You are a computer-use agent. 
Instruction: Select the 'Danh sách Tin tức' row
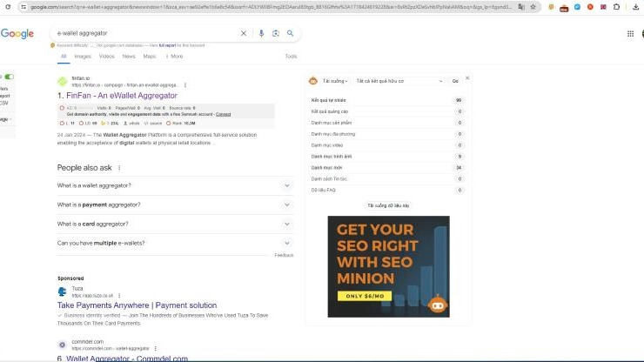387,178
